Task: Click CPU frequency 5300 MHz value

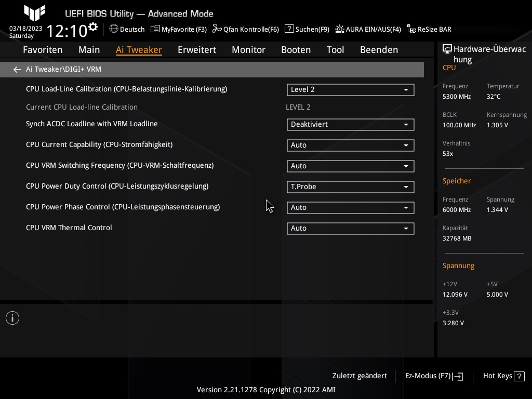Action: coord(457,97)
